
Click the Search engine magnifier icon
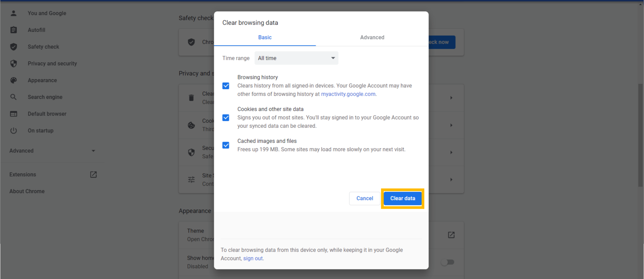13,97
